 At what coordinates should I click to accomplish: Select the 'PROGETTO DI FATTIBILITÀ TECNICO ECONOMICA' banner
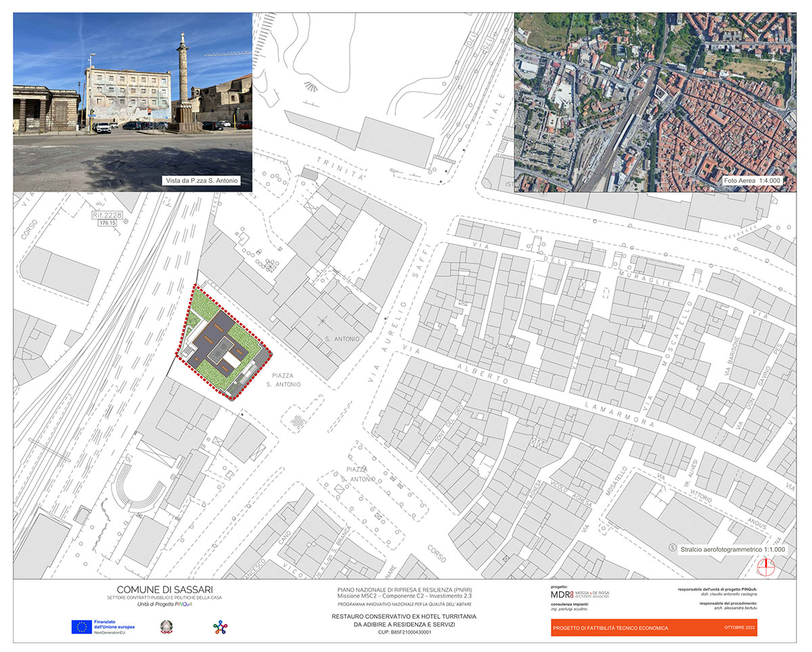(612, 628)
